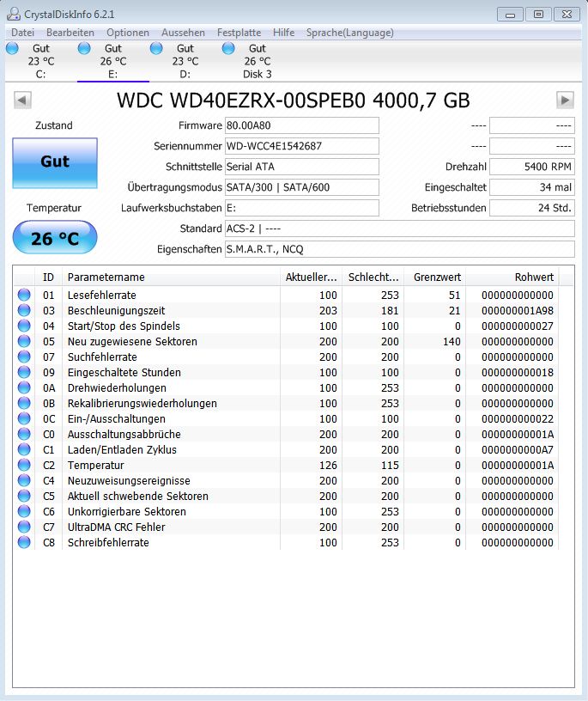Select raw value 0000000000A7
Image resolution: width=588 pixels, height=701 pixels.
(x=518, y=450)
